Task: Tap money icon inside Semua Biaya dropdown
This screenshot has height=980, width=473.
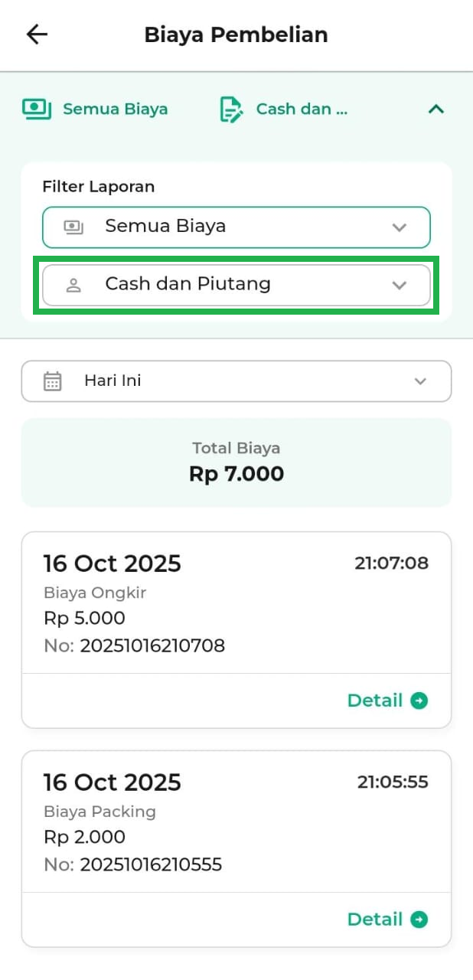Action: point(73,227)
